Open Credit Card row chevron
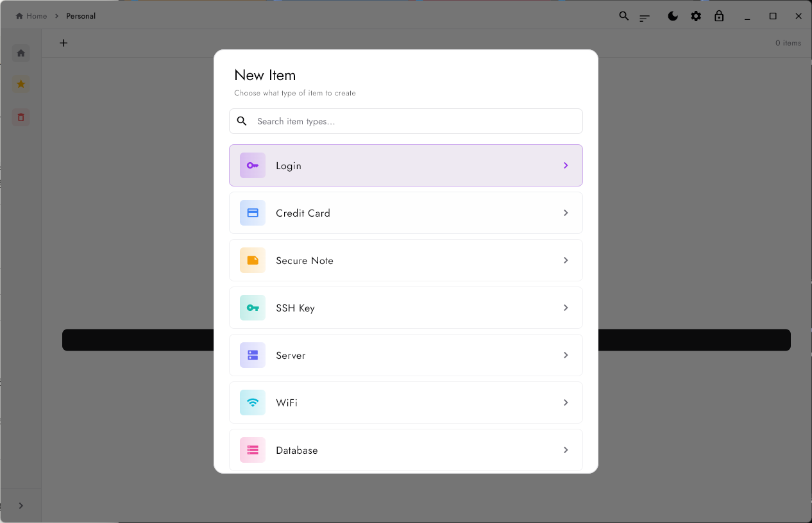The height and width of the screenshot is (523, 812). point(566,213)
